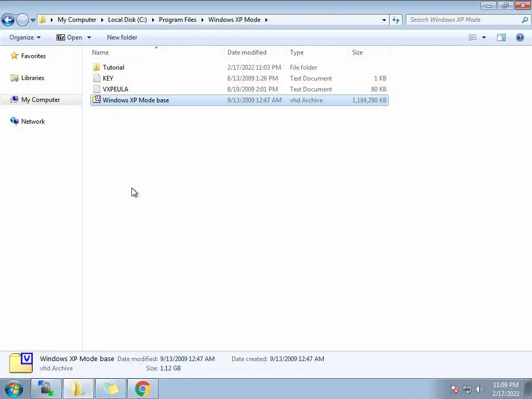The height and width of the screenshot is (399, 532).
Task: Open the Sticky Notes taskbar icon
Action: pos(111,389)
